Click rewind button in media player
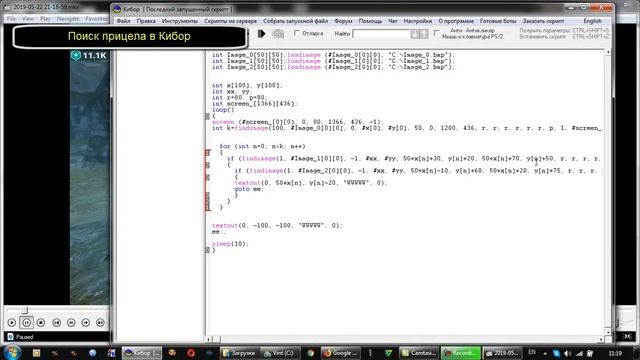Screen dimensions: 640x360 coord(71,322)
